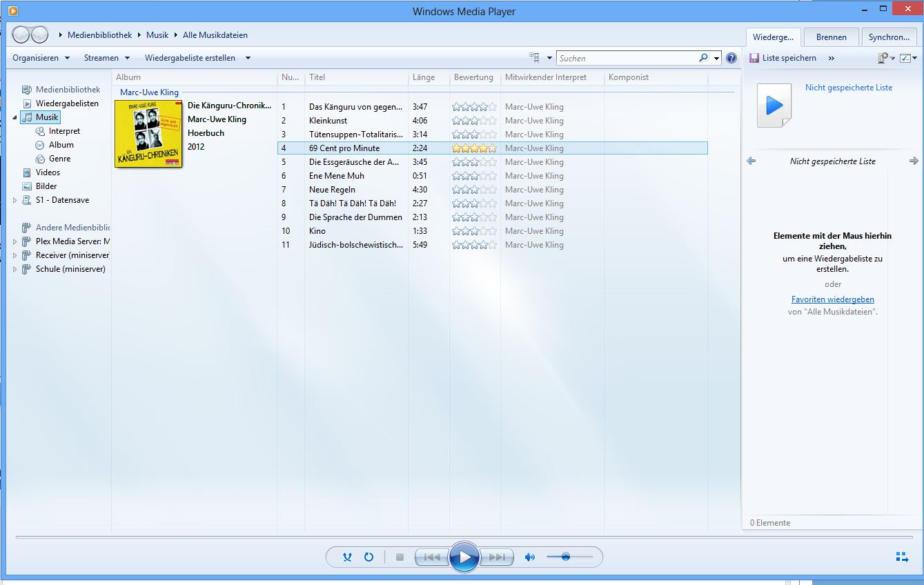This screenshot has height=585, width=924.
Task: Open Wiedergabelisten in the navigation tree
Action: point(67,103)
